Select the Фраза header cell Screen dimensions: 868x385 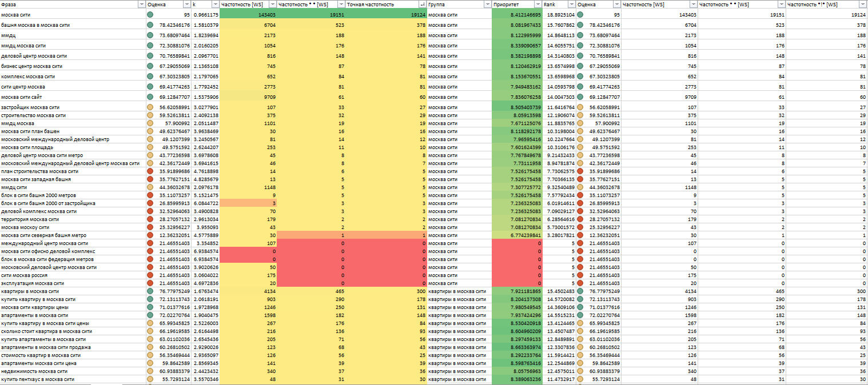coord(69,4)
